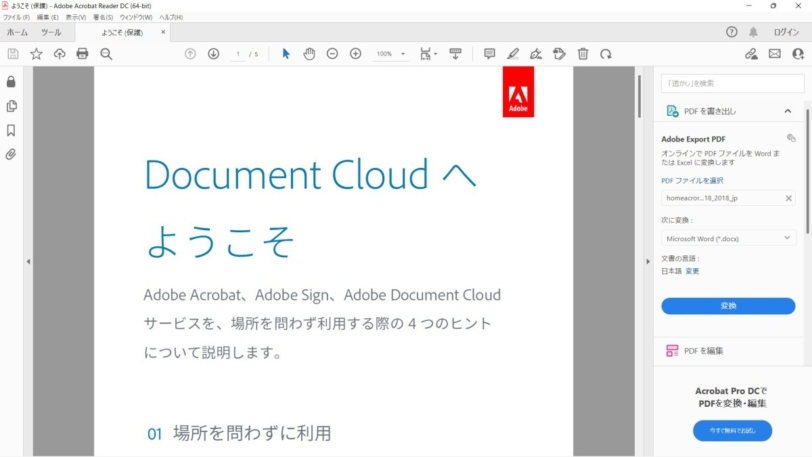Click the document vertical scrollbar
The image size is (812, 457).
pos(640,97)
